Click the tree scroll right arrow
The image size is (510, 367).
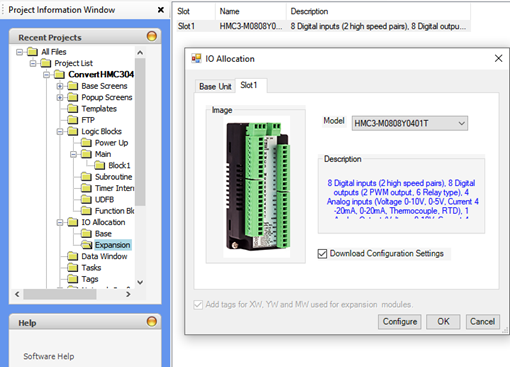pyautogui.click(x=128, y=294)
